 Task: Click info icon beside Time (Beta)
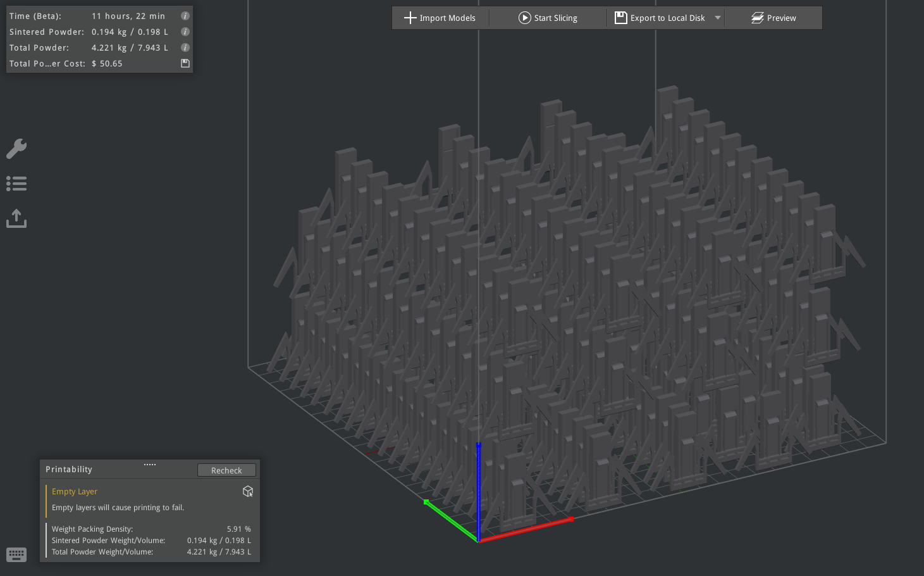click(x=185, y=16)
